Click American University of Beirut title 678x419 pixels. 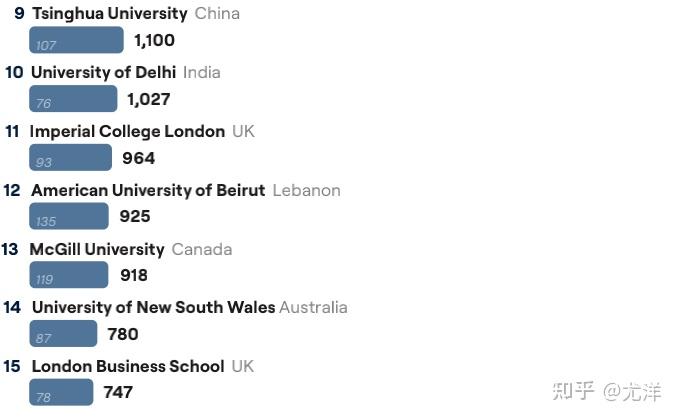148,190
